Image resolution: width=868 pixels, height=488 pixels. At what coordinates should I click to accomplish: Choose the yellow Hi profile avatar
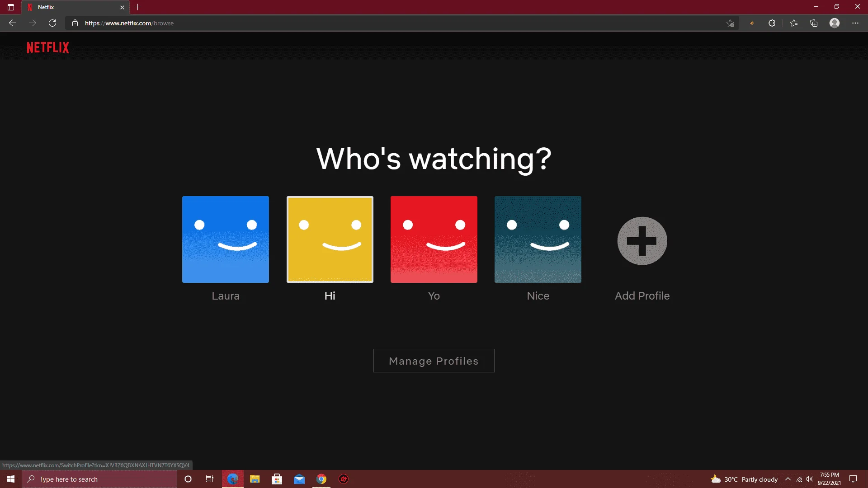(x=330, y=239)
